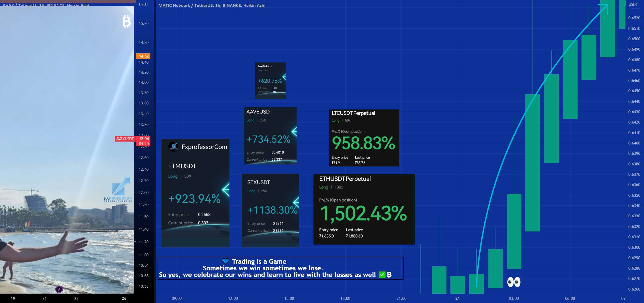Screen dimensions: 644x303
Task: Click the blue heart emoji in the note
Action: tap(225, 261)
